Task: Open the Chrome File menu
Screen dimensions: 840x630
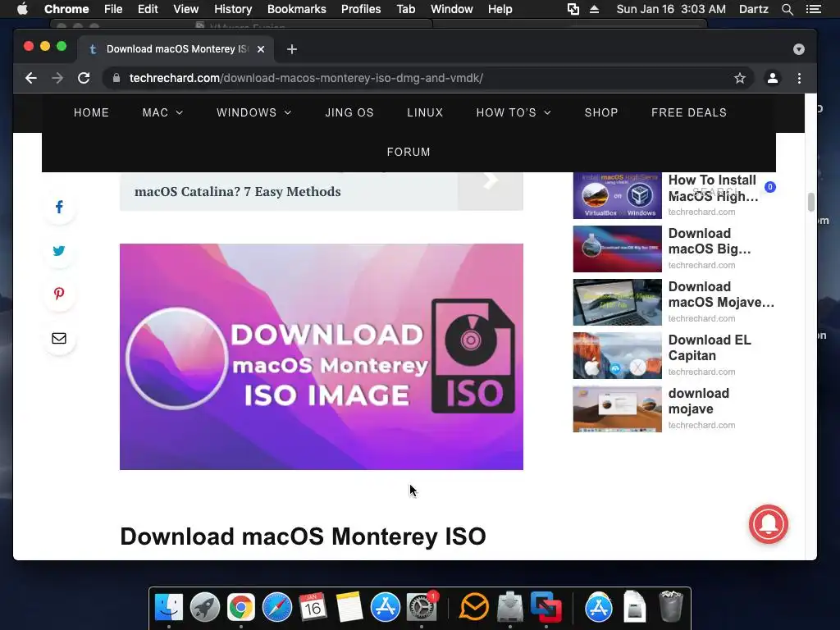Action: click(113, 9)
